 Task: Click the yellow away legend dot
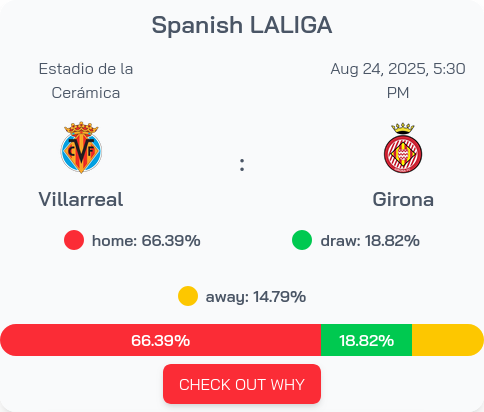188,296
